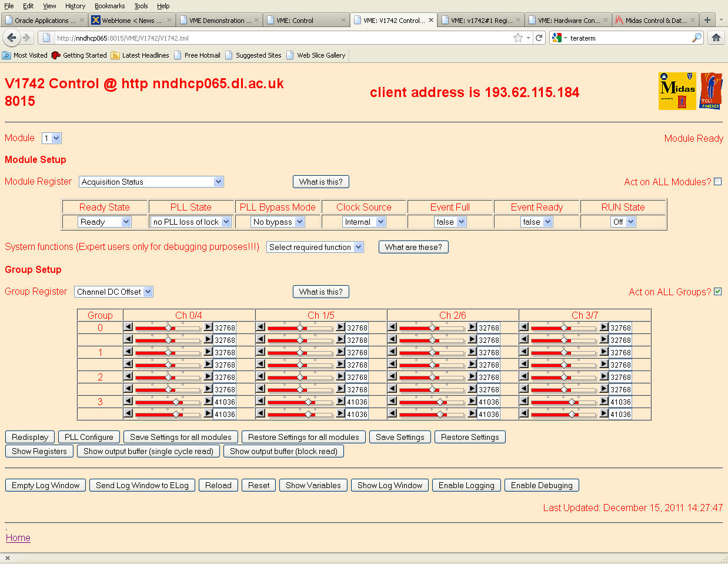
Task: Click the Midas logo icon
Action: coord(677,91)
